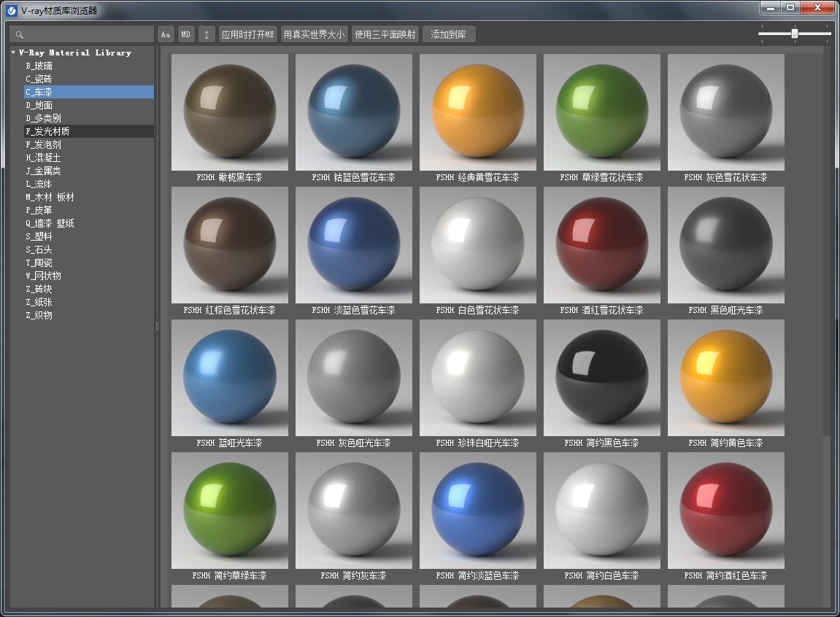
Task: Select the Q_墙漆 壁纸 category
Action: coord(50,223)
